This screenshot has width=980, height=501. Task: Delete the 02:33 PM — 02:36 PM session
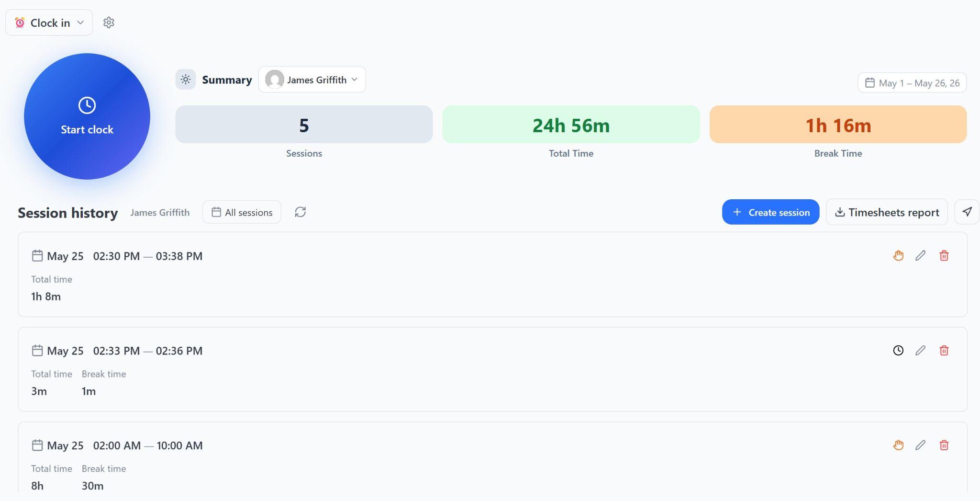(x=944, y=351)
